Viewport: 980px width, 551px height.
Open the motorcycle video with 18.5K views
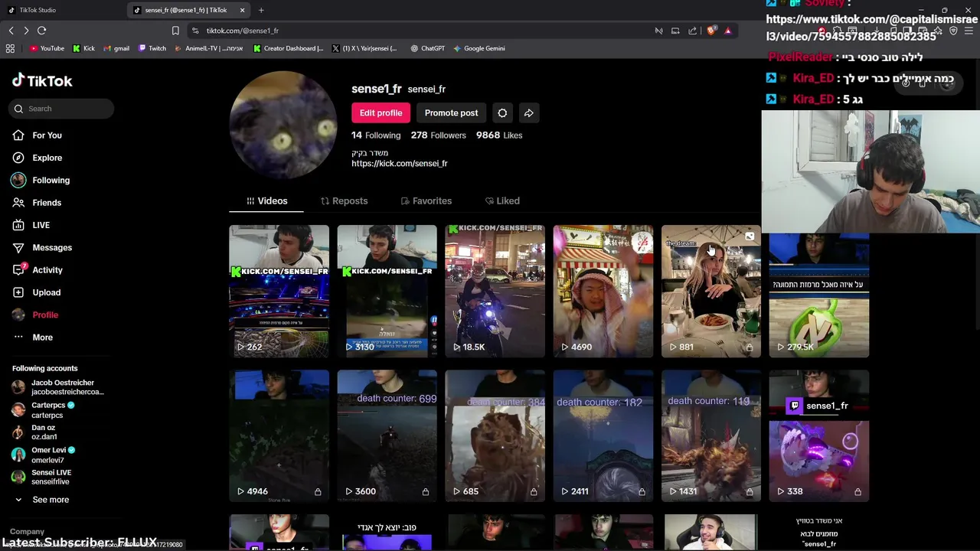pyautogui.click(x=495, y=291)
